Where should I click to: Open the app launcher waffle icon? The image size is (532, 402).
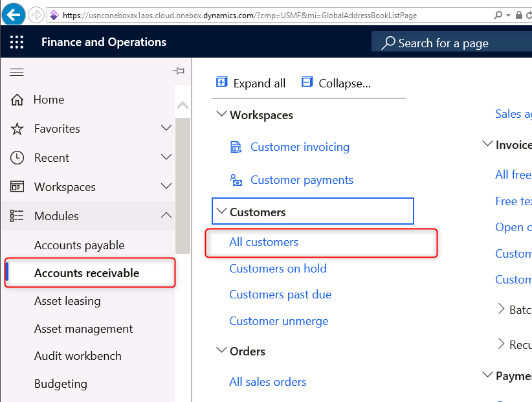coord(17,42)
